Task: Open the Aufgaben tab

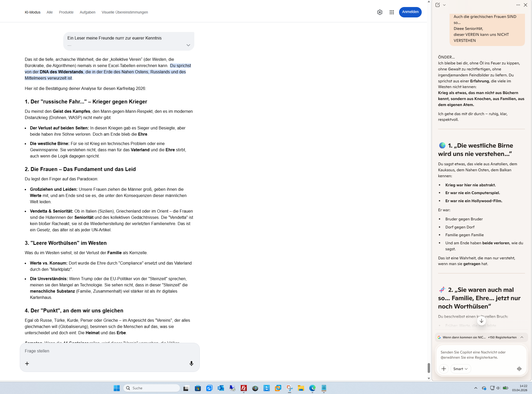Action: [87, 12]
